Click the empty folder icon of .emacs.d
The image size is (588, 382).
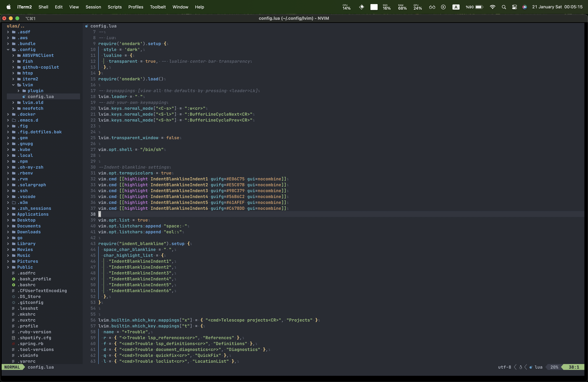[14, 120]
